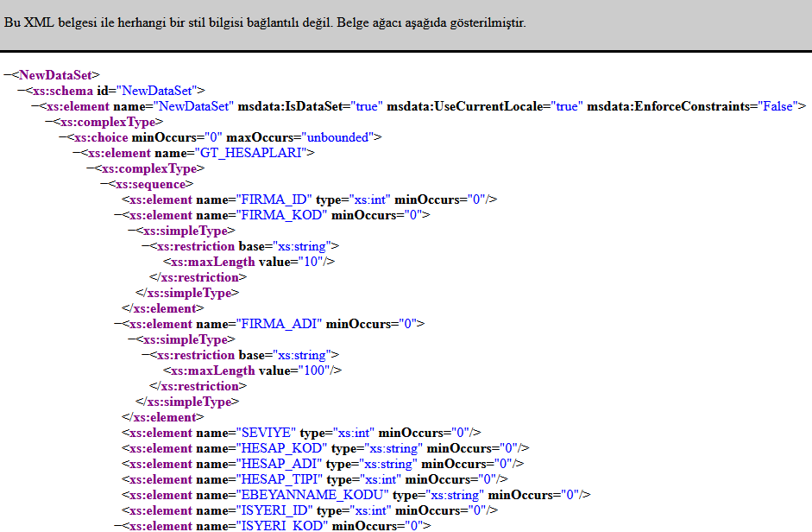
Task: Click the HESAP_TIPI element line
Action: click(x=315, y=479)
